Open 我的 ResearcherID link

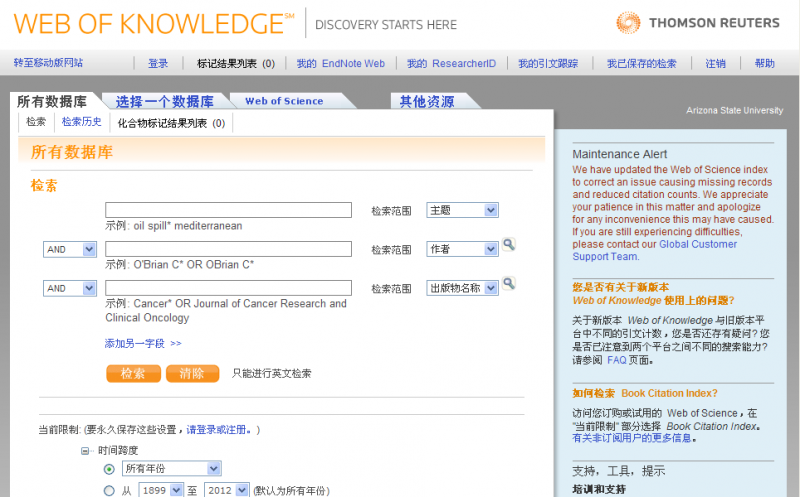pyautogui.click(x=452, y=63)
